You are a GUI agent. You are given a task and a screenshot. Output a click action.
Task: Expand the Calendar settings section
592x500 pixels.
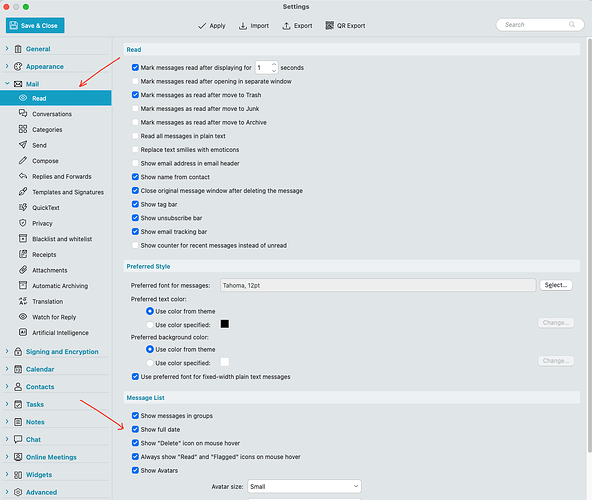point(7,369)
